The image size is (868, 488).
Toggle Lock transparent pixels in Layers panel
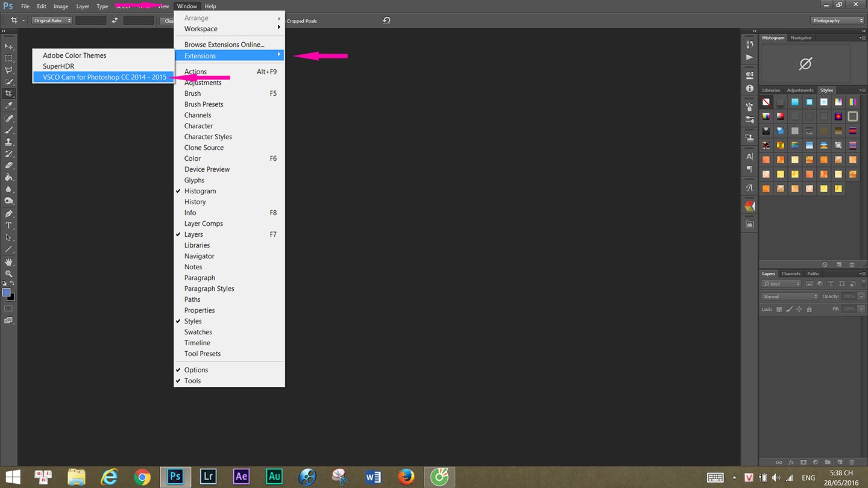(x=779, y=309)
